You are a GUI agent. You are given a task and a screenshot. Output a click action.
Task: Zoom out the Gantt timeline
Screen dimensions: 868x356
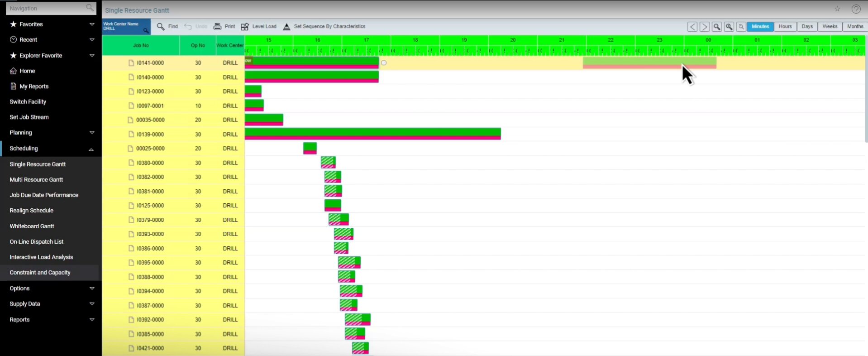717,27
